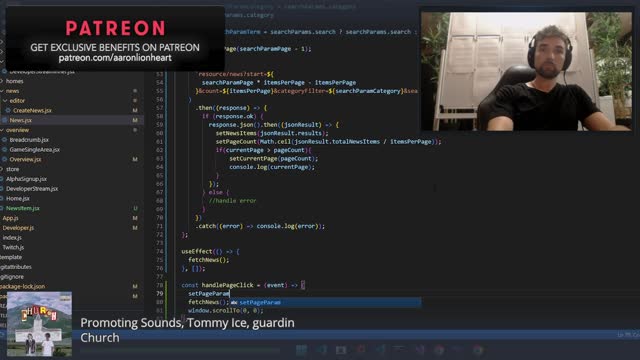Viewport: 640px width, 360px height.
Task: Expand the store folder
Action: 2,169
